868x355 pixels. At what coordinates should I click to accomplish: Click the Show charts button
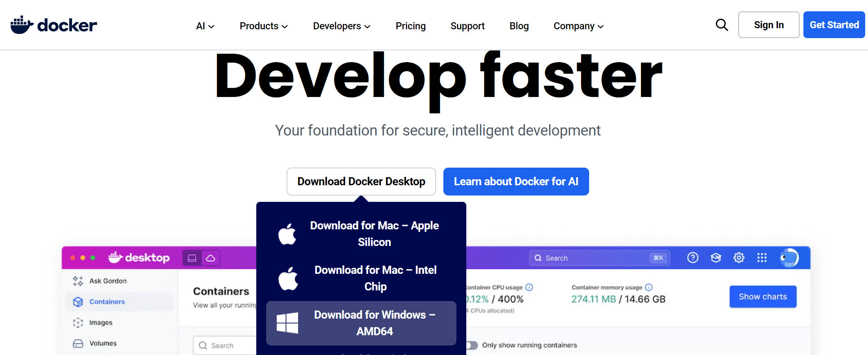pyautogui.click(x=763, y=297)
